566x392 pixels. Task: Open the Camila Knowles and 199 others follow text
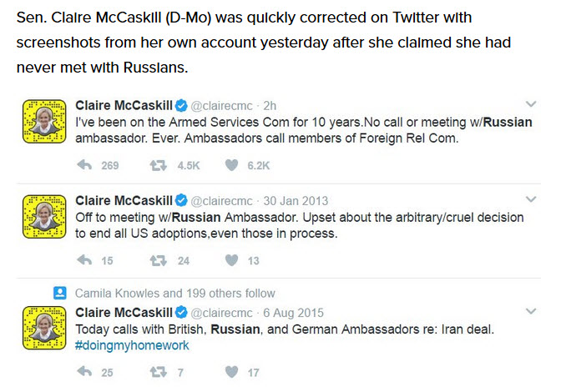tap(175, 294)
